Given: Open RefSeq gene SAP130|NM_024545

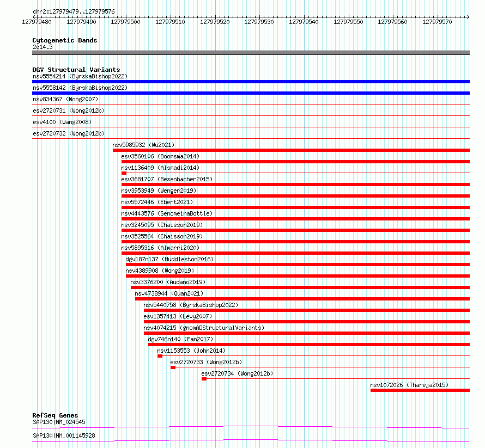Looking at the screenshot, I should click(59, 422).
